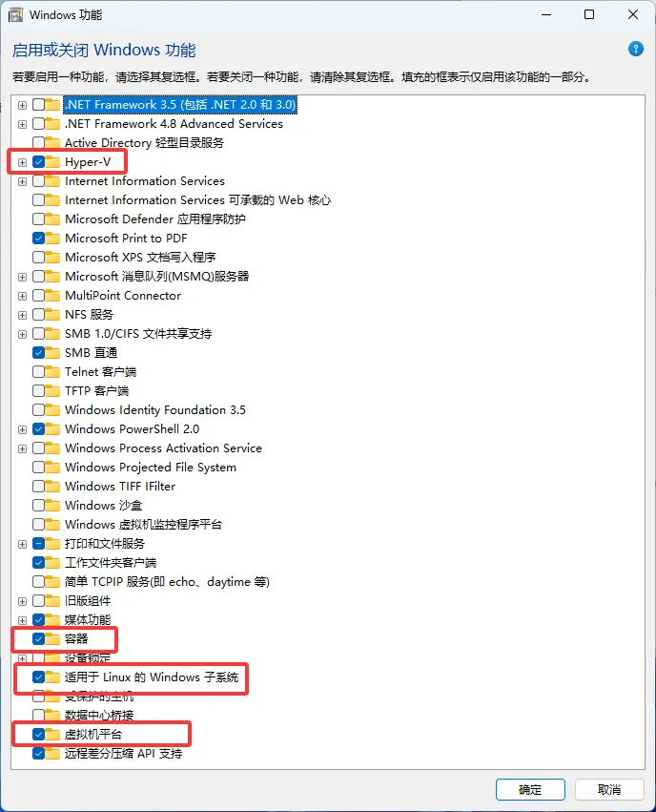Click folder icon next to NFS 服务

click(52, 314)
